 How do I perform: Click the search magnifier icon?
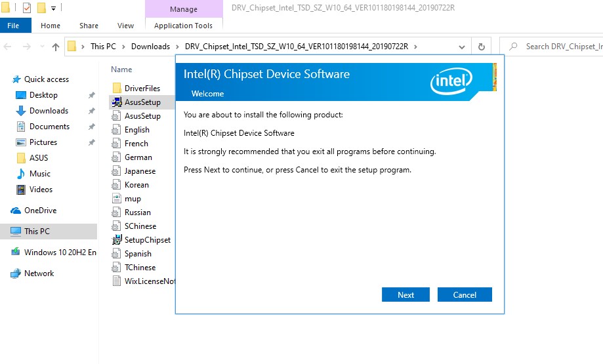pos(513,47)
